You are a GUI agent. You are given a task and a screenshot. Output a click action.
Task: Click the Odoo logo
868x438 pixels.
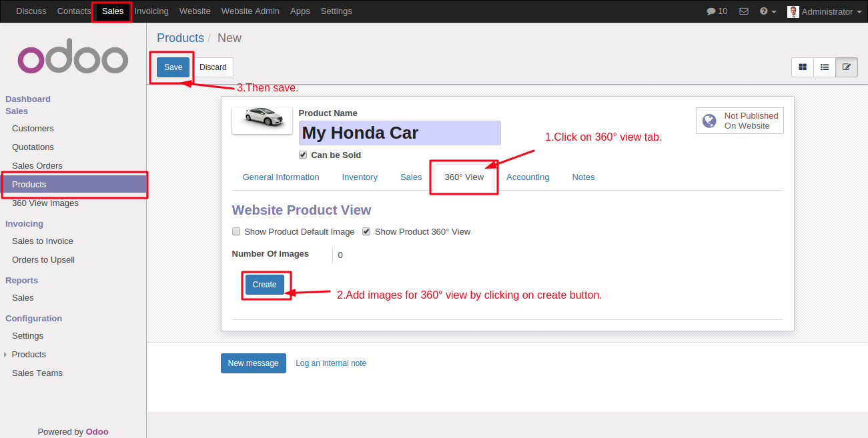click(x=73, y=59)
